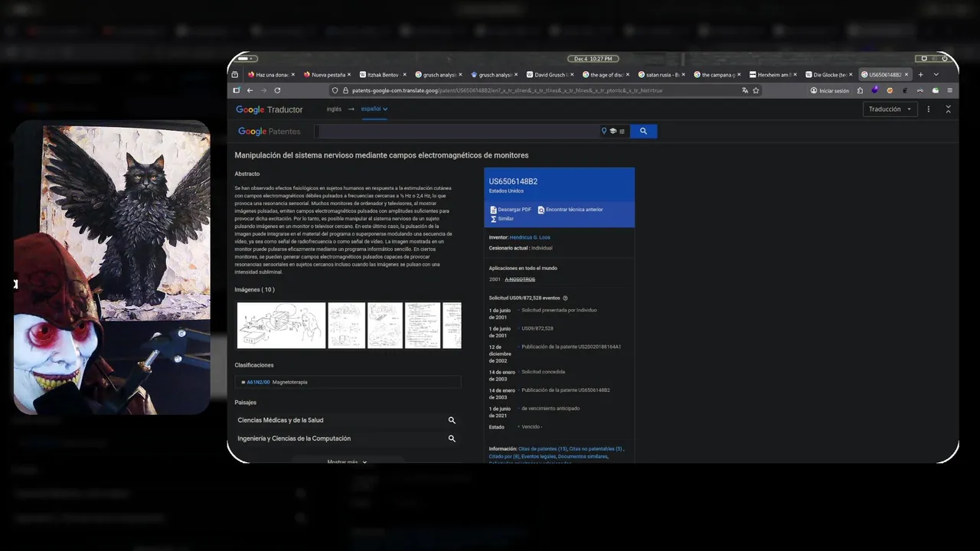Click the browser address bar URL
The height and width of the screenshot is (551, 980).
(507, 90)
